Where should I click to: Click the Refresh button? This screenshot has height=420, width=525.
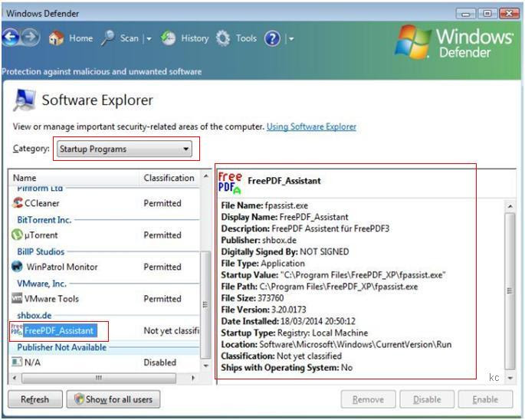35,399
